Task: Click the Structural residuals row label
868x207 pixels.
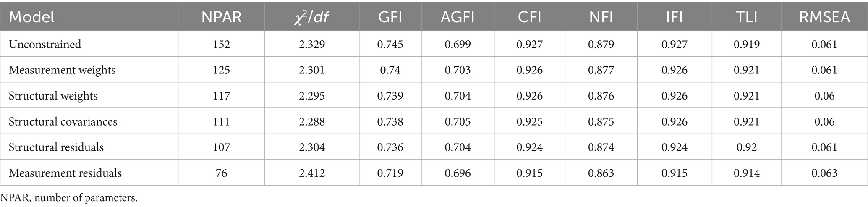Action: (x=56, y=147)
